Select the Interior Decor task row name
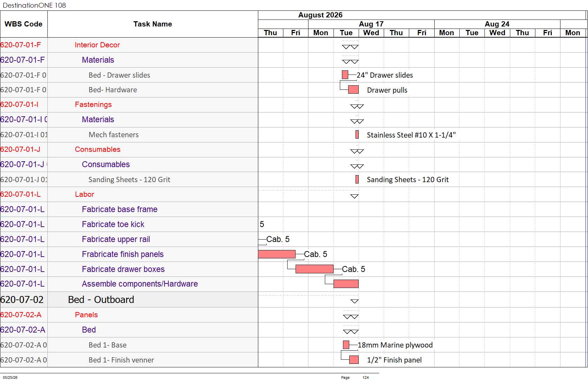 point(97,45)
